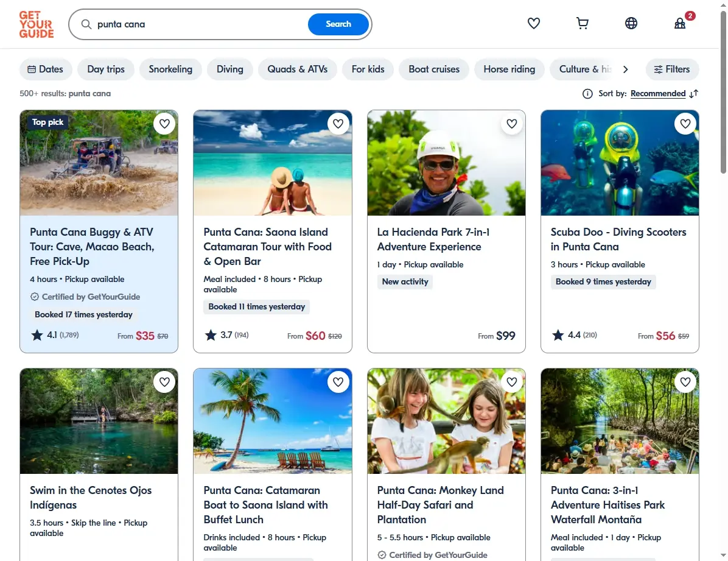This screenshot has width=728, height=561.
Task: Open the wishlist heart icon in header
Action: (x=533, y=23)
